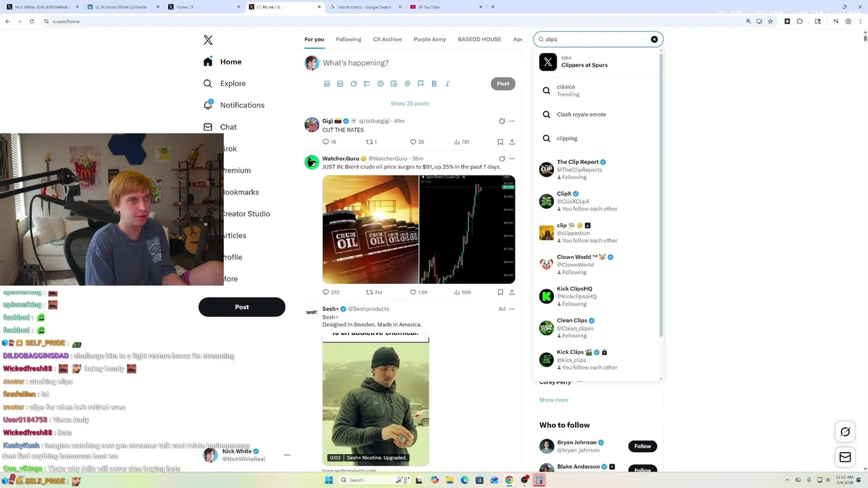Like the Watcher.Guru post
868x488 pixels.
(x=413, y=292)
